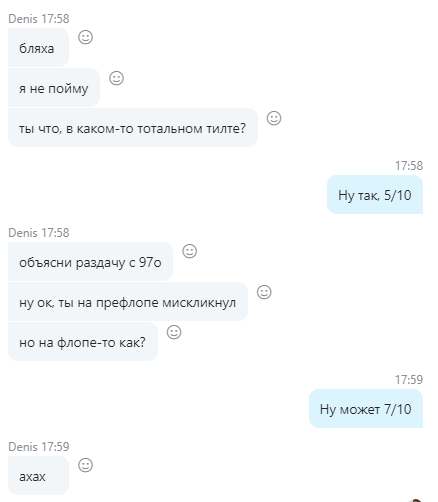
Task: Open emoji reaction for "объясни раздачу с 97о"
Action: 190,251
